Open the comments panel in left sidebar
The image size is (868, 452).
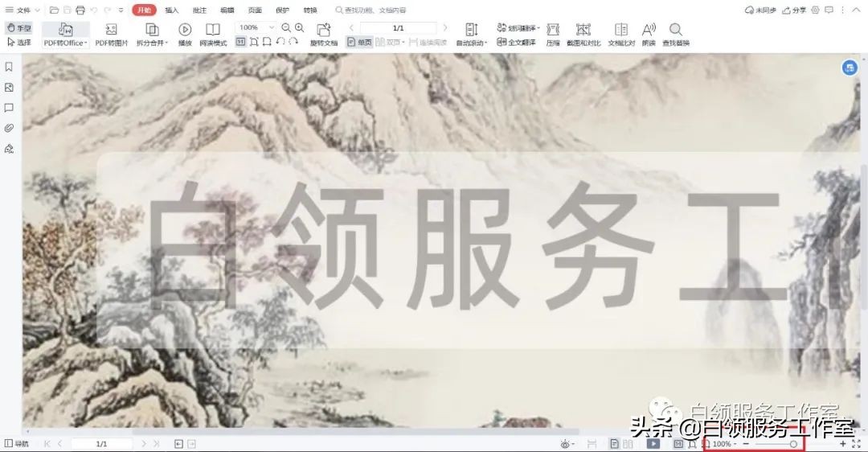pos(9,108)
